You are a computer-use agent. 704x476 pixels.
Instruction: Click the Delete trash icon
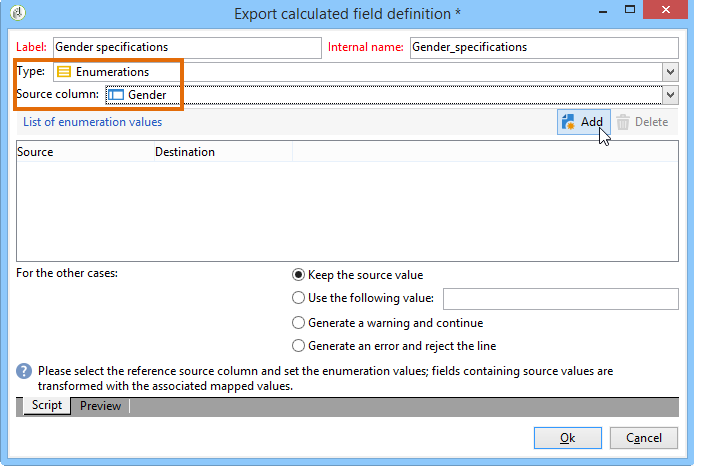pos(623,122)
